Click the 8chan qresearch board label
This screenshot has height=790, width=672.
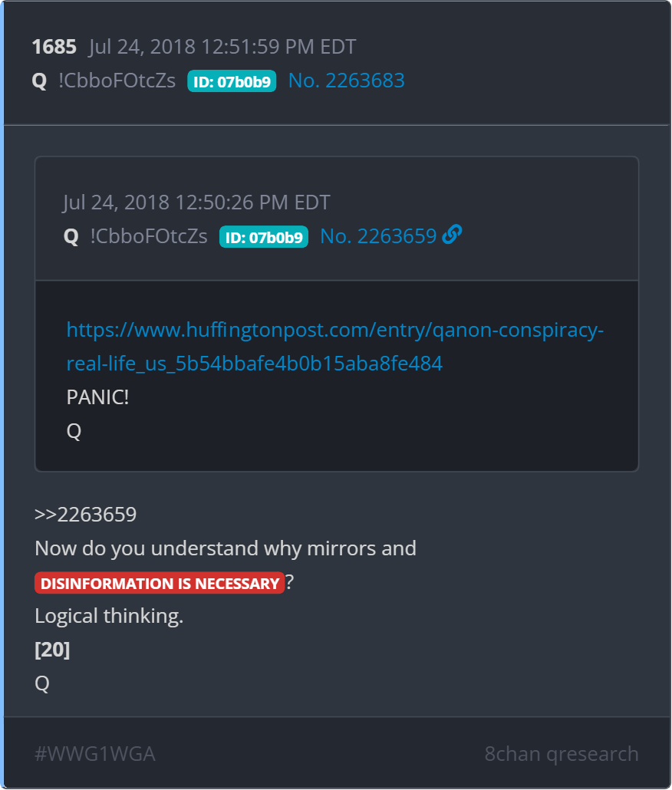click(x=562, y=754)
